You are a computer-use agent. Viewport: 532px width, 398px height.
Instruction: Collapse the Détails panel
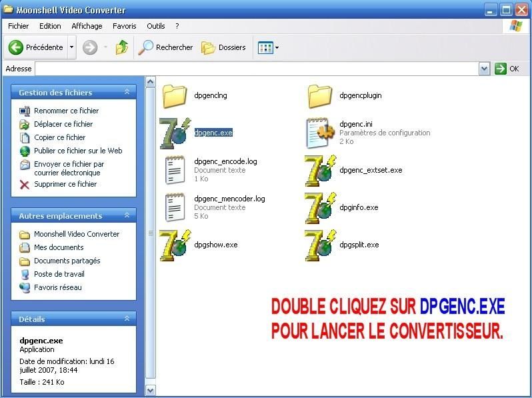click(x=127, y=319)
